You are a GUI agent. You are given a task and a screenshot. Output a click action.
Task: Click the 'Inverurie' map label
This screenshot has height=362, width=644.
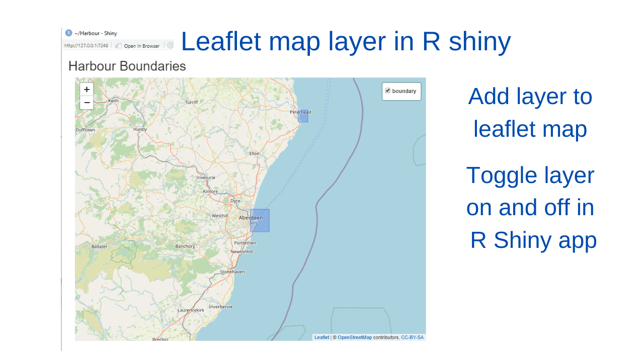click(206, 177)
